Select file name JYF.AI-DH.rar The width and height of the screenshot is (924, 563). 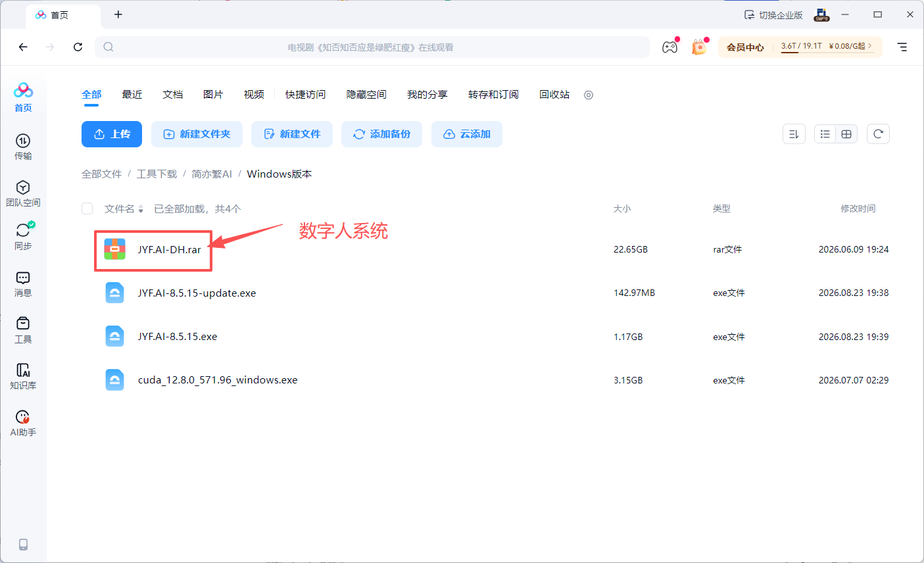[169, 249]
